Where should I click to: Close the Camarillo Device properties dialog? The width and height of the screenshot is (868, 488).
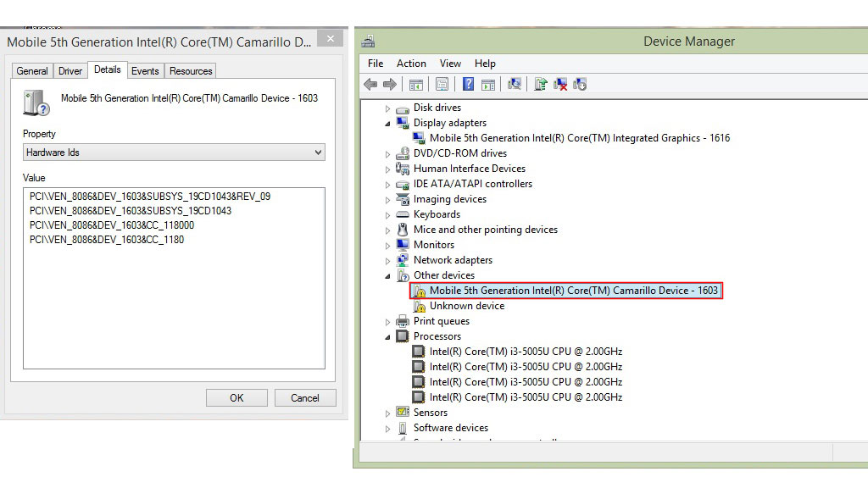pos(331,39)
